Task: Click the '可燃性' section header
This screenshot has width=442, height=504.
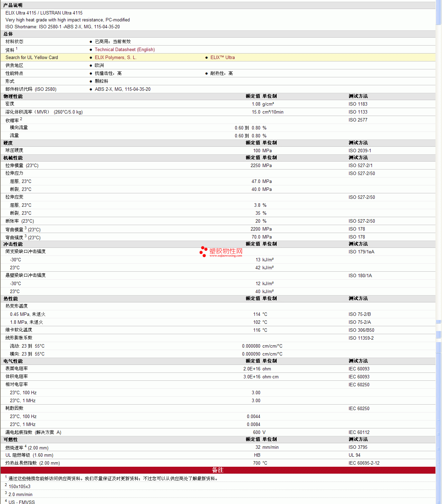Action: 11,440
